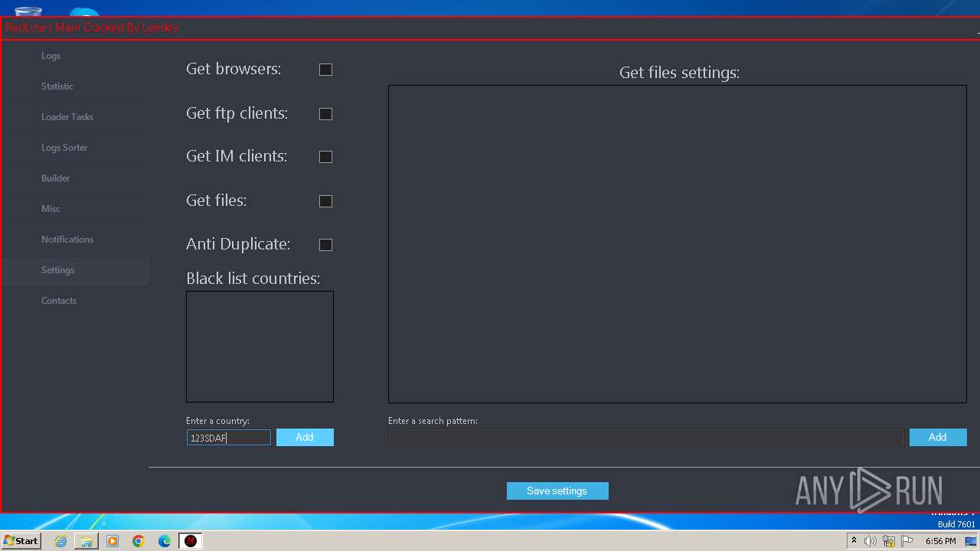
Task: Check the Get files option
Action: coord(325,201)
